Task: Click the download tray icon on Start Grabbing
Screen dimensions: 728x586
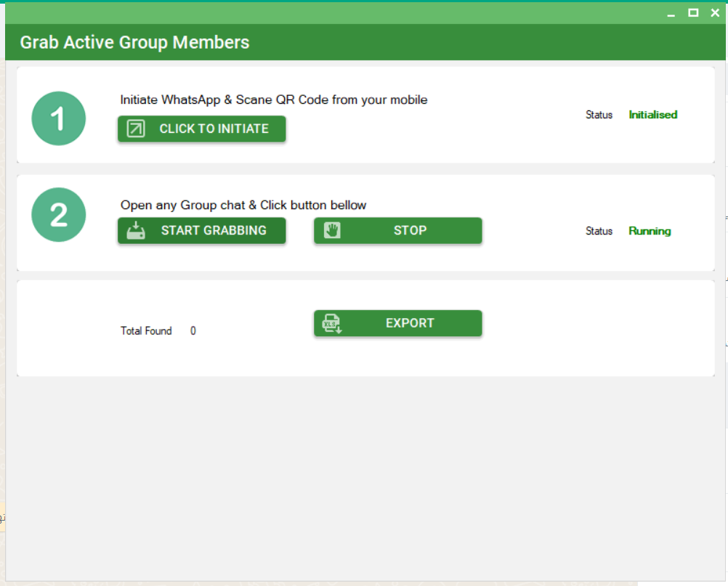Action: point(136,230)
